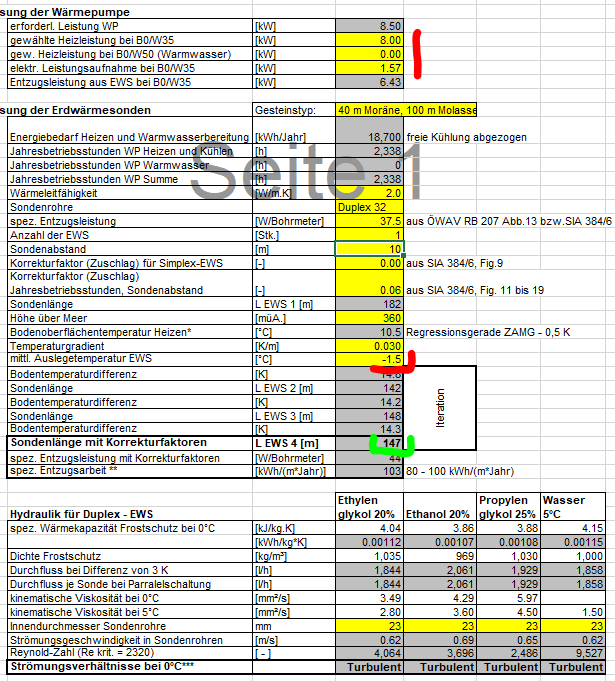The width and height of the screenshot is (615, 681).
Task: Select the B0/W50 Warmwasser value 0.00
Action: [x=370, y=54]
